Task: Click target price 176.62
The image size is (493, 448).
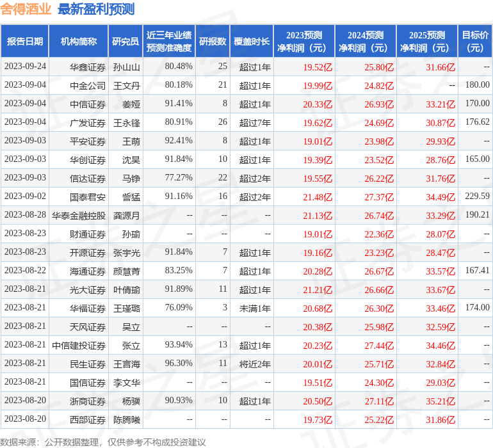Action: (x=477, y=122)
